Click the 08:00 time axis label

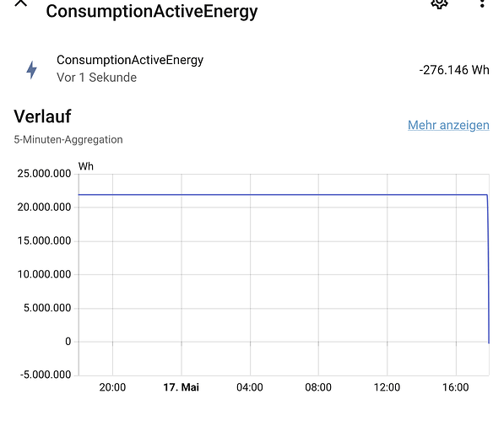click(318, 387)
